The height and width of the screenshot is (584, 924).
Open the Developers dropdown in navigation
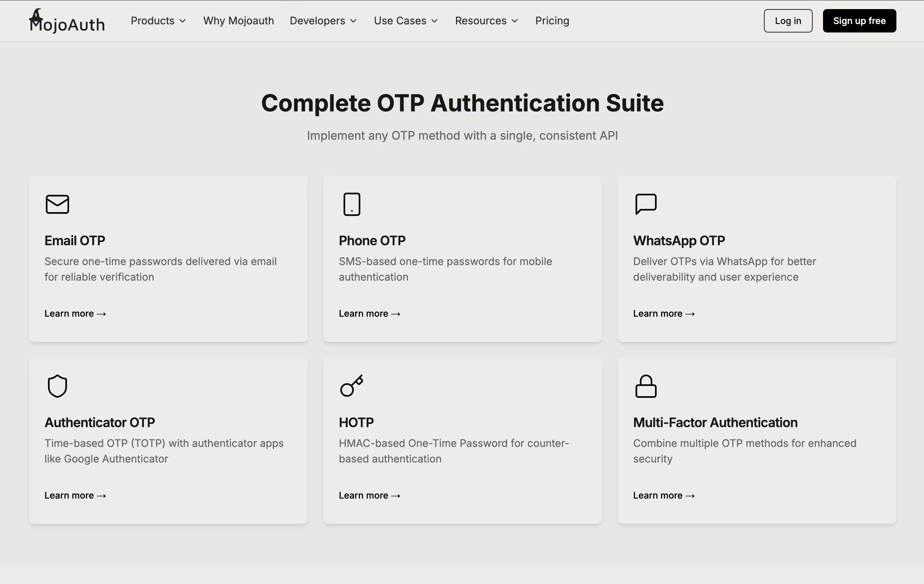(323, 21)
